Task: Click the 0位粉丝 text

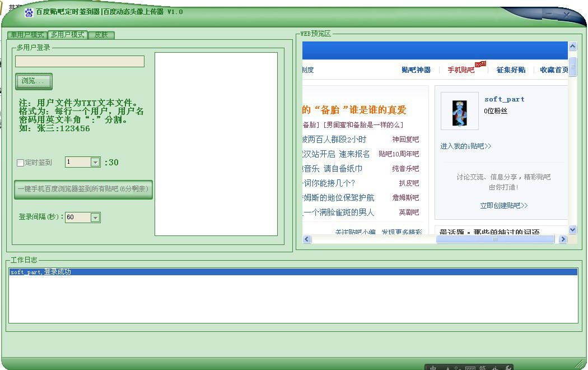Action: pos(496,110)
